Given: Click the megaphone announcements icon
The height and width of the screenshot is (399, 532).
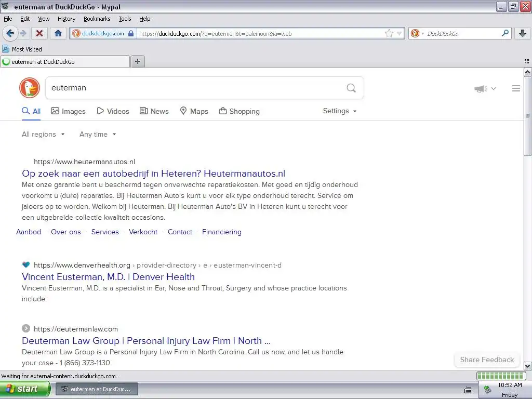Looking at the screenshot, I should pos(481,88).
